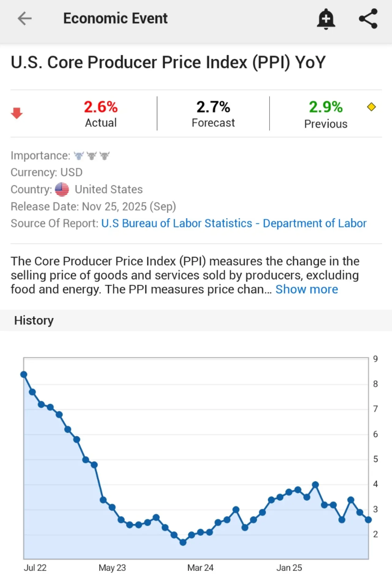Tap the yellow diamond revision marker
This screenshot has height=581, width=392.
pos(371,107)
